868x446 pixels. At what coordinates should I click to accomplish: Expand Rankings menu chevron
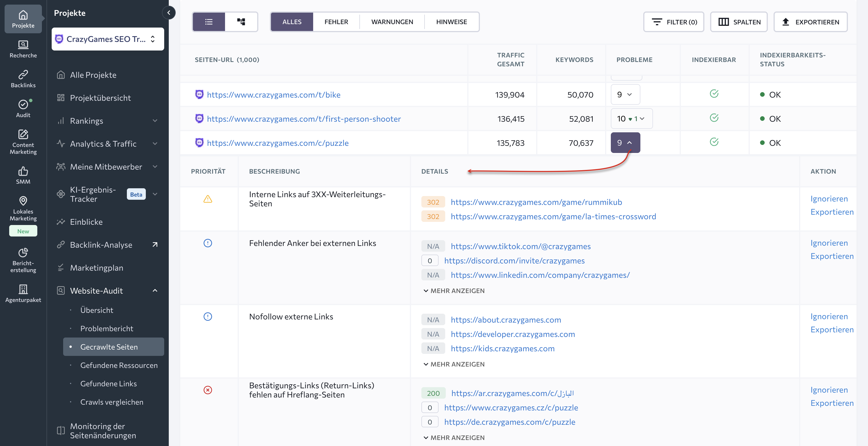pyautogui.click(x=155, y=121)
